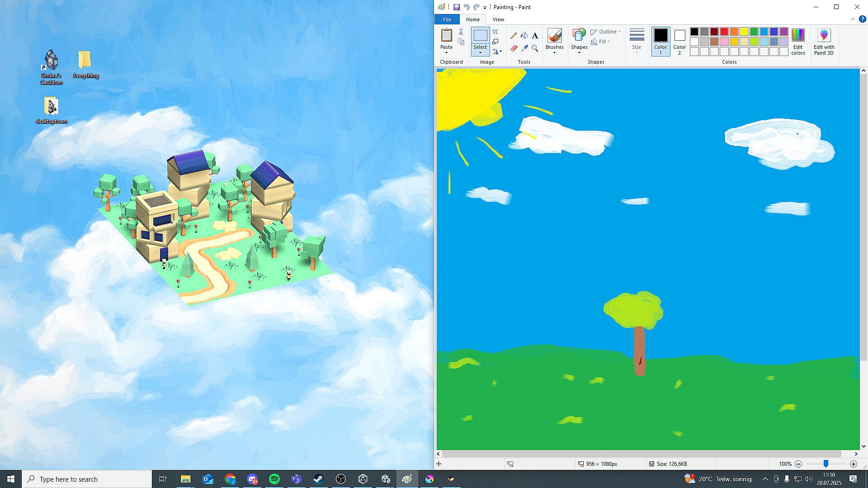Select the Fill with color bucket tool
Image resolution: width=868 pixels, height=488 pixels.
click(x=524, y=36)
